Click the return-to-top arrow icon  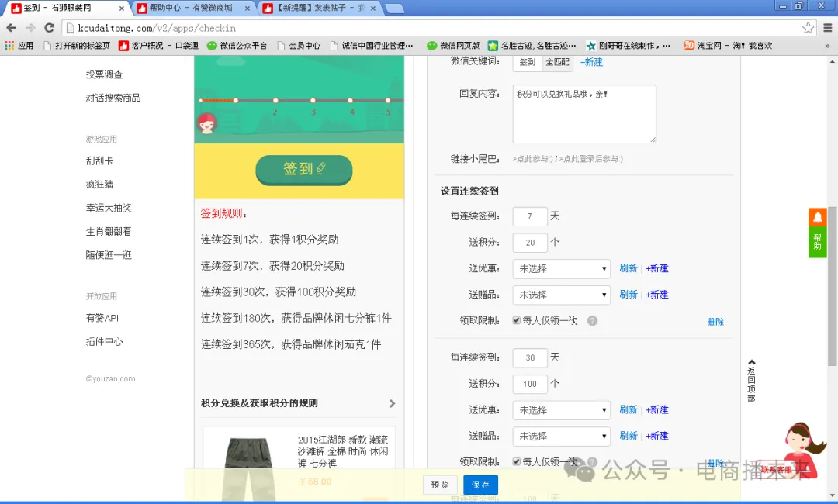(751, 362)
